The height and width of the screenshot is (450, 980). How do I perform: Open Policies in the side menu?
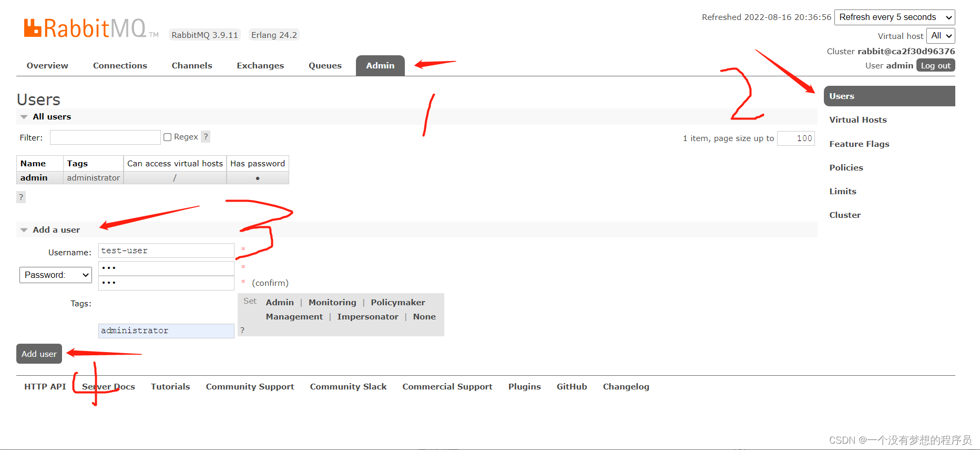click(846, 168)
